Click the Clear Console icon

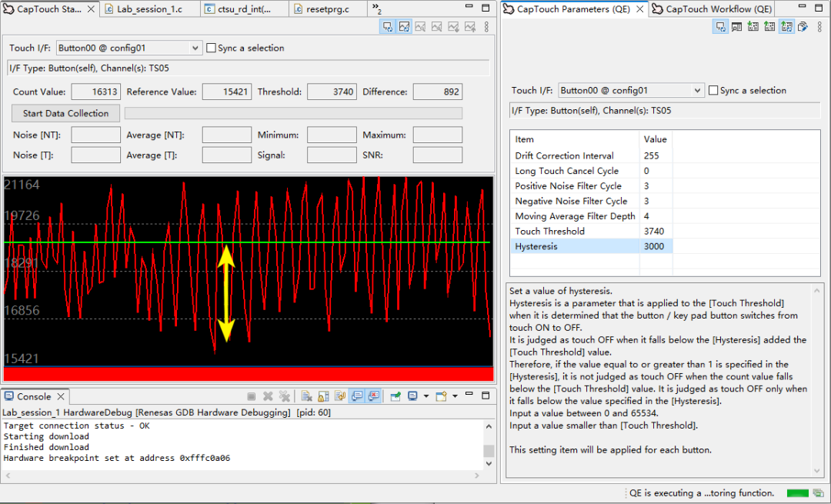coord(306,397)
